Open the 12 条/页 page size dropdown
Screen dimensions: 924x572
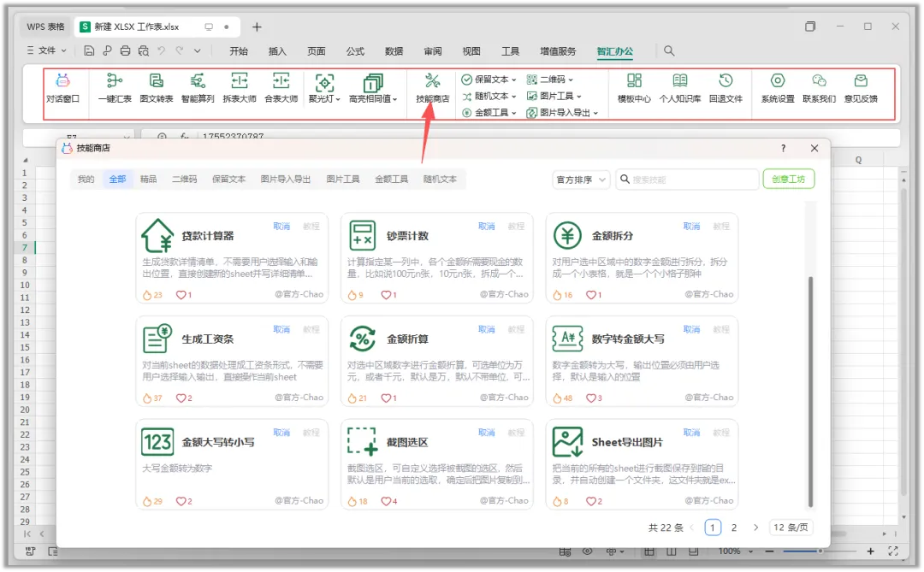[x=791, y=528]
